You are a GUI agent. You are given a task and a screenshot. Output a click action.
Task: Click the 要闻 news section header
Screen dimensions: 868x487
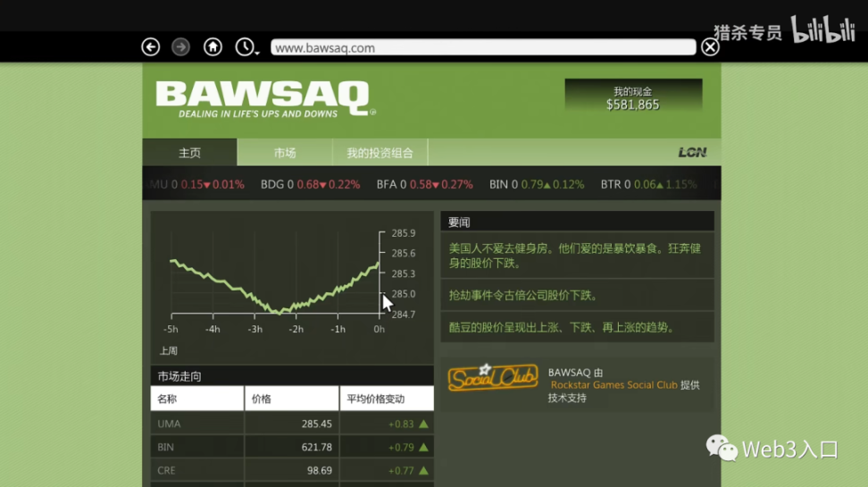pyautogui.click(x=578, y=222)
